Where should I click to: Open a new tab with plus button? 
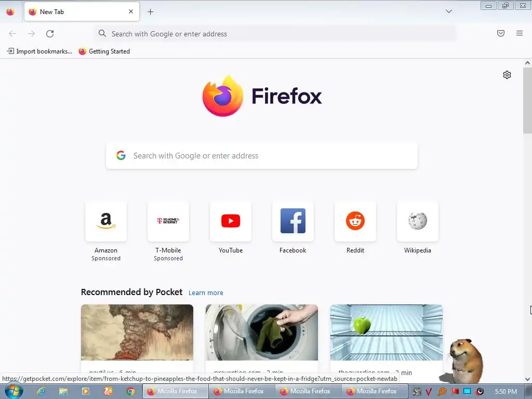150,12
